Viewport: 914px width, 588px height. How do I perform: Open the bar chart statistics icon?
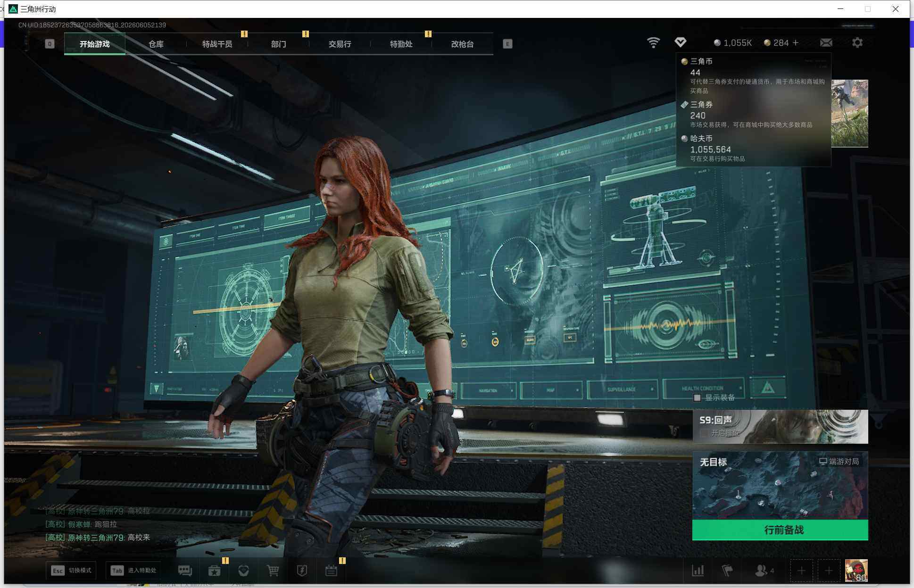pyautogui.click(x=698, y=571)
